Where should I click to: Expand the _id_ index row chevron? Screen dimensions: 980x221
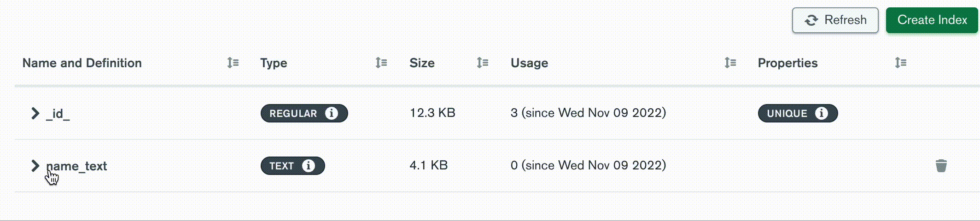pos(35,113)
